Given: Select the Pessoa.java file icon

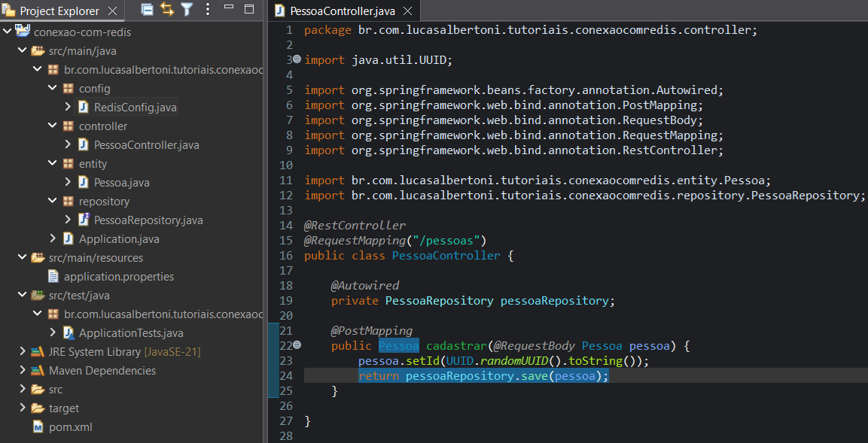Looking at the screenshot, I should tap(81, 182).
